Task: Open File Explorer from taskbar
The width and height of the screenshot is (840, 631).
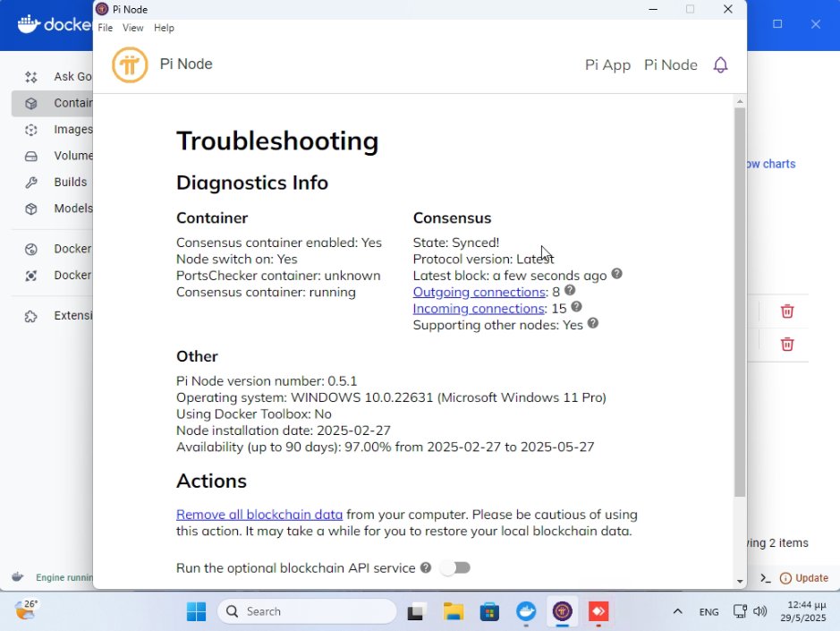Action: point(454,611)
